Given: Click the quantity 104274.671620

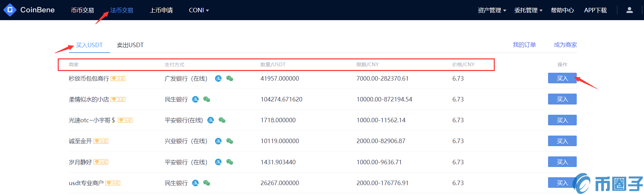Looking at the screenshot, I should (x=281, y=99).
